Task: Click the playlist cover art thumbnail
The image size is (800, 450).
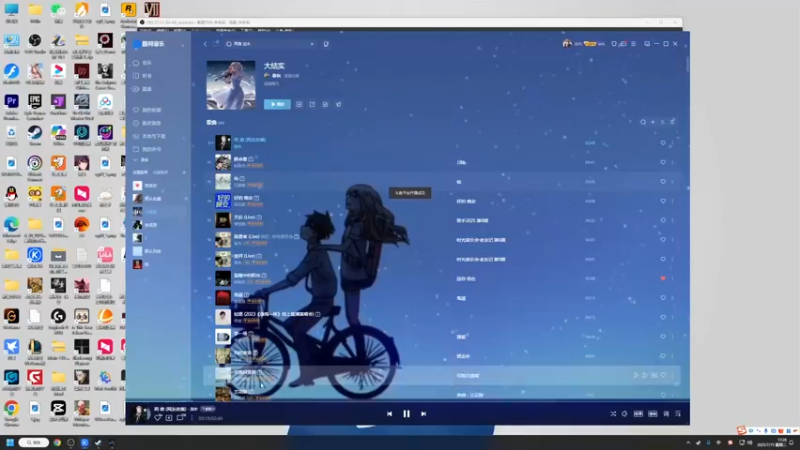Action: pyautogui.click(x=231, y=85)
